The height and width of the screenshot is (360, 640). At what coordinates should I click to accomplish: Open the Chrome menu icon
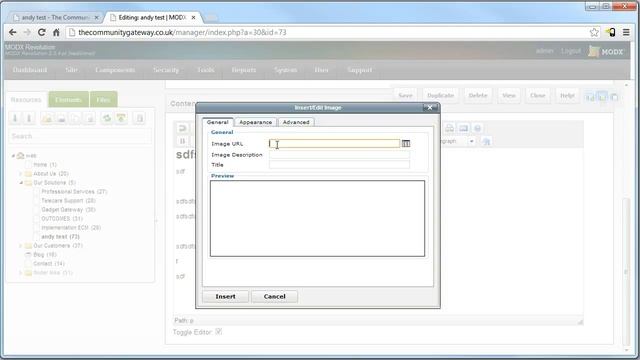click(626, 32)
